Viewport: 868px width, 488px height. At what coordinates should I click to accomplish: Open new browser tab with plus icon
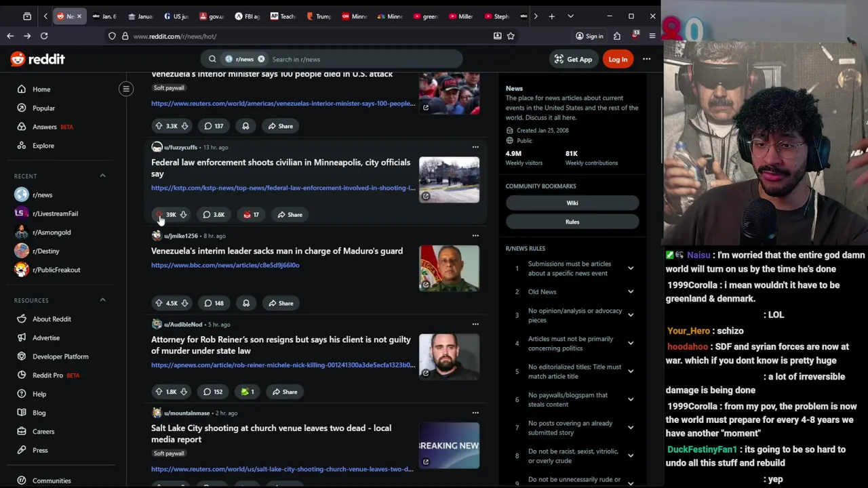coord(551,16)
